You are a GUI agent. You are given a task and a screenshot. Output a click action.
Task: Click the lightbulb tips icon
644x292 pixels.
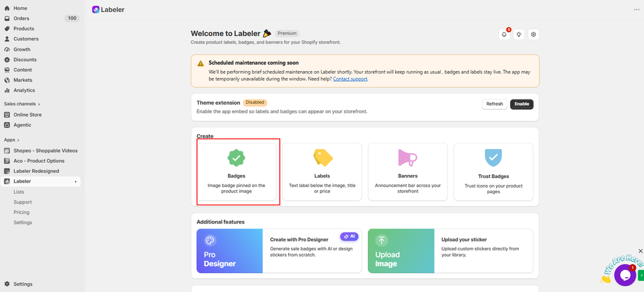click(x=519, y=35)
